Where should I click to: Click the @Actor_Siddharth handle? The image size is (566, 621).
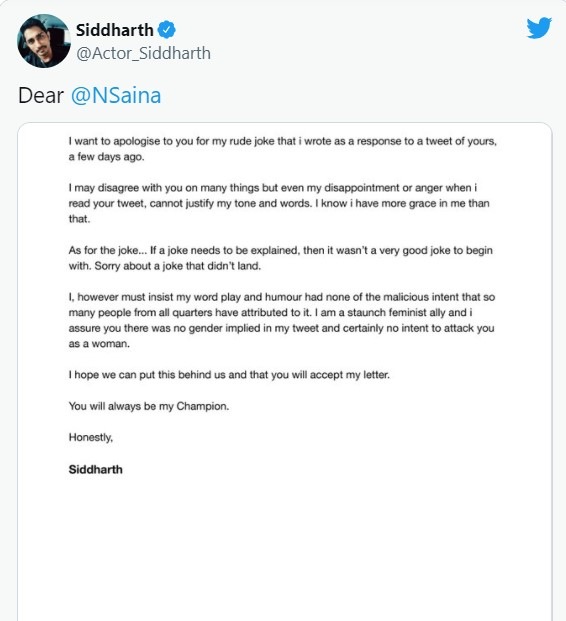143,53
